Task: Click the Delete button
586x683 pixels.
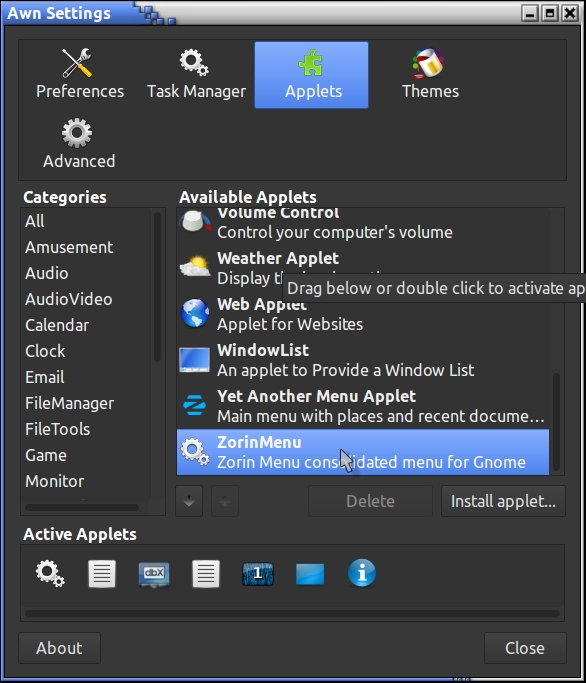Action: point(370,501)
